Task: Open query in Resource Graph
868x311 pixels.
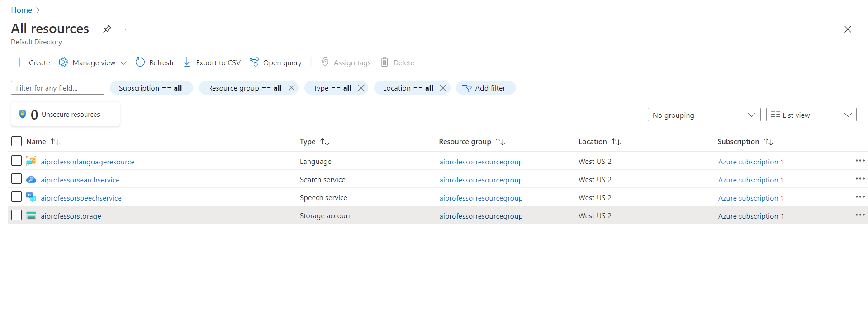Action: click(x=276, y=62)
